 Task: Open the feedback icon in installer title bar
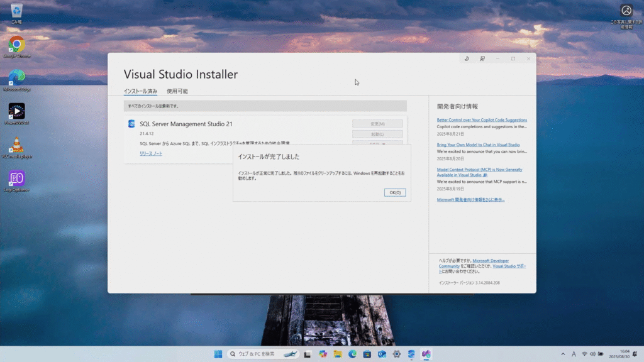[x=482, y=58]
